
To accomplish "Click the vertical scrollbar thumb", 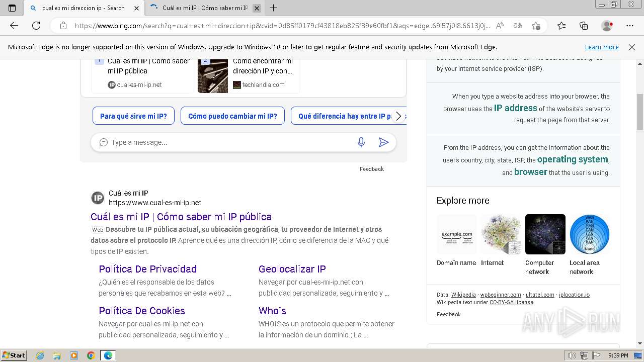I will (640, 112).
